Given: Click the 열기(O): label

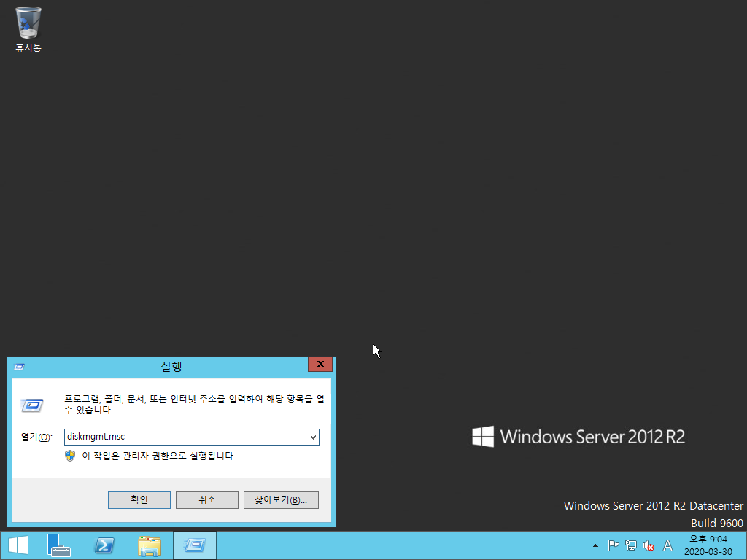Looking at the screenshot, I should coord(36,437).
